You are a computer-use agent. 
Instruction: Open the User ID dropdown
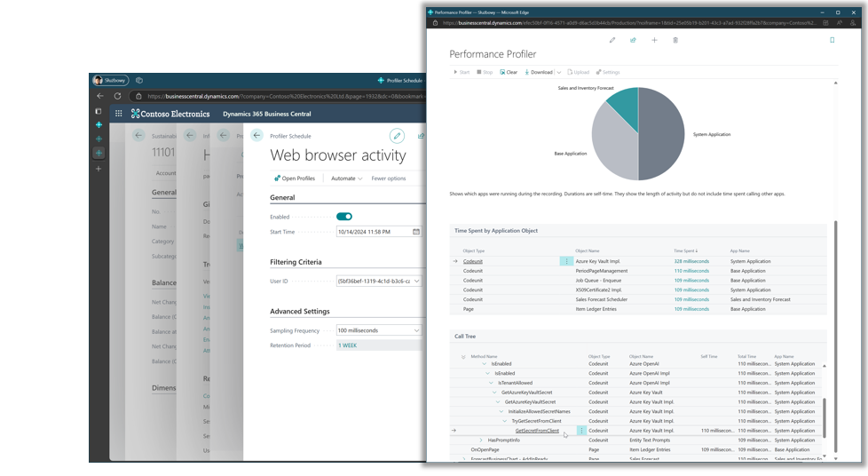pos(416,281)
